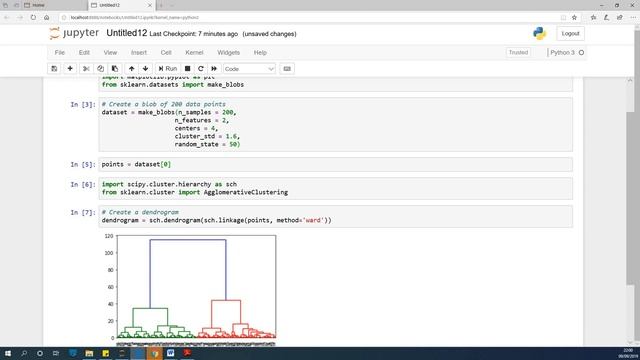Open a new browser tab
The height and width of the screenshot is (360, 640).
pos(161,5)
